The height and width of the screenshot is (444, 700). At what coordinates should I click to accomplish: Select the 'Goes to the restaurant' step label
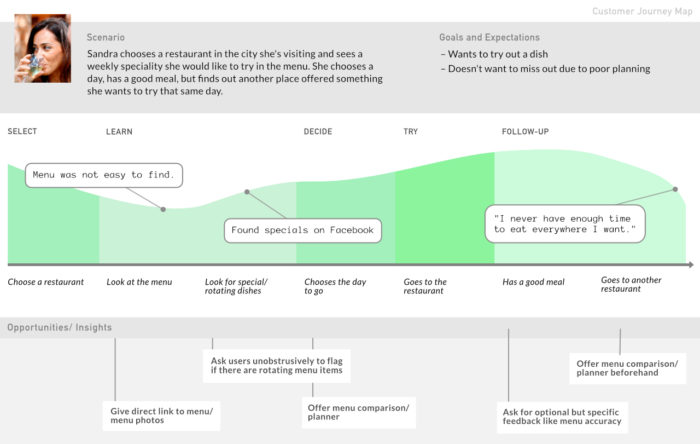[x=425, y=286]
